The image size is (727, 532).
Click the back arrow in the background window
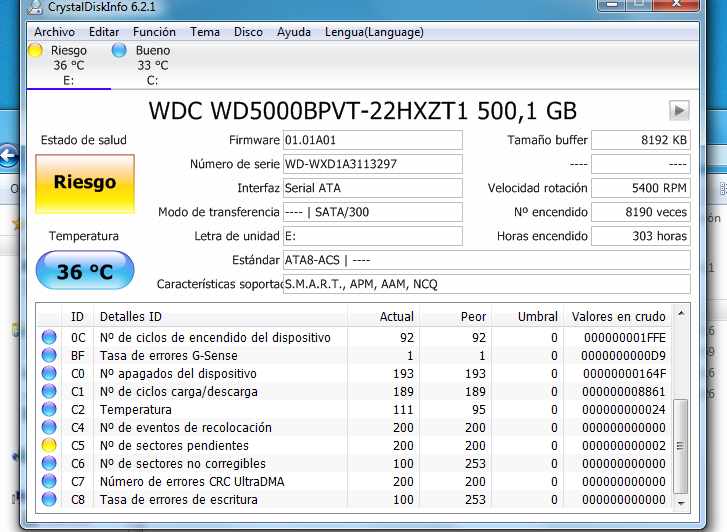8,155
